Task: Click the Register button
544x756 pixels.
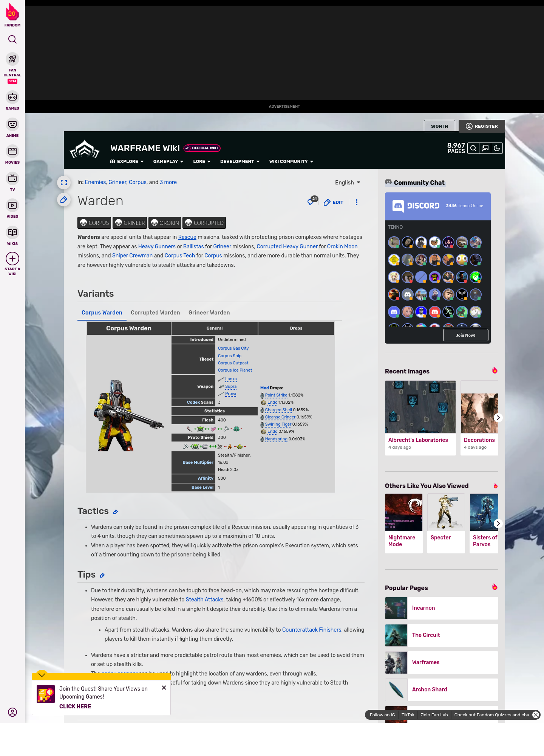Action: coord(482,126)
